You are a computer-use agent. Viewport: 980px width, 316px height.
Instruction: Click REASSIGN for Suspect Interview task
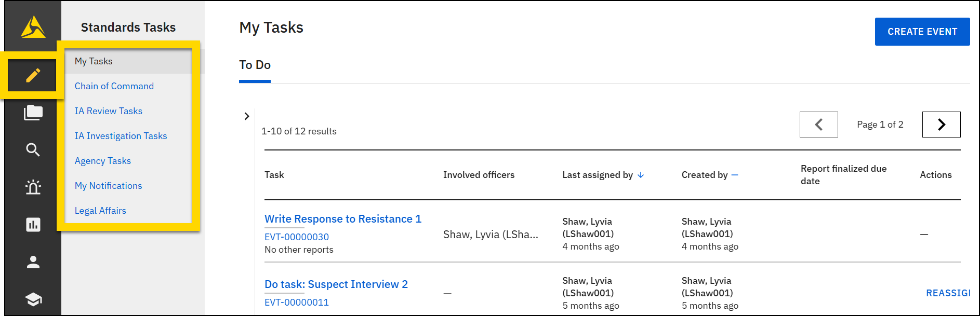pyautogui.click(x=948, y=293)
